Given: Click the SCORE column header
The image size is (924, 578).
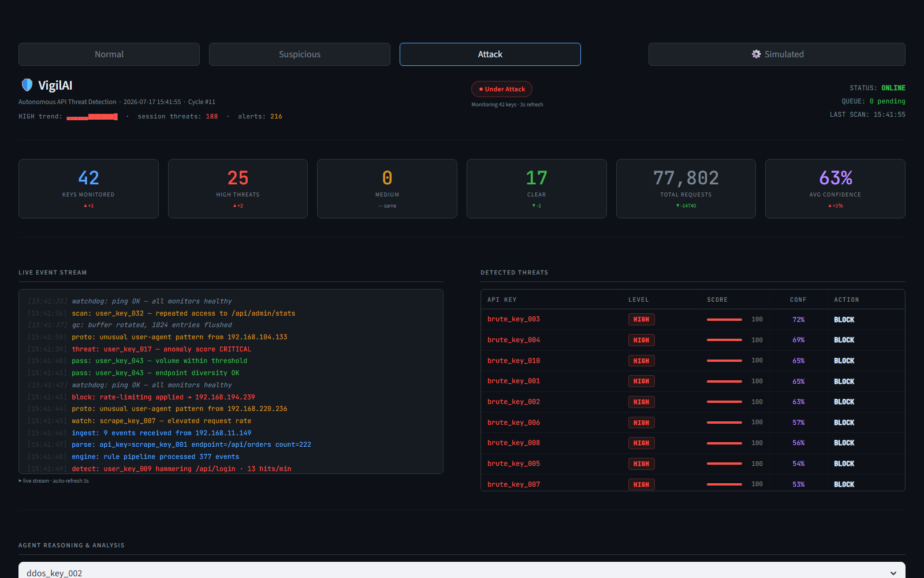Looking at the screenshot, I should [717, 299].
